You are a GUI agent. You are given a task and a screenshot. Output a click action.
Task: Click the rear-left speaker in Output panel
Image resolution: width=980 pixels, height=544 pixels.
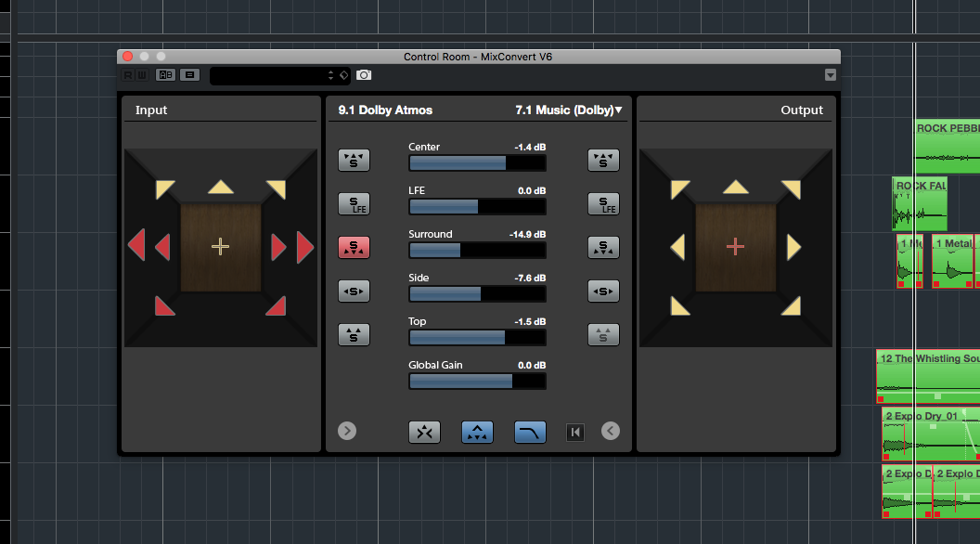click(680, 305)
